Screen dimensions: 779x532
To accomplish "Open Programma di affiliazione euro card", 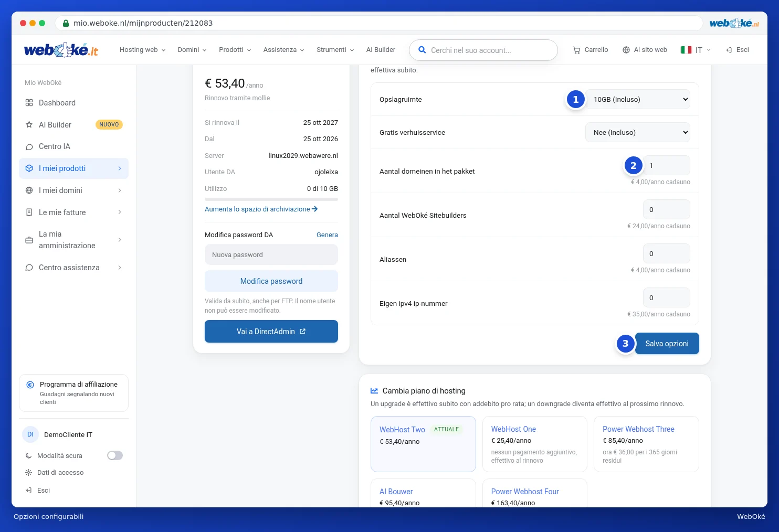I will [x=73, y=393].
